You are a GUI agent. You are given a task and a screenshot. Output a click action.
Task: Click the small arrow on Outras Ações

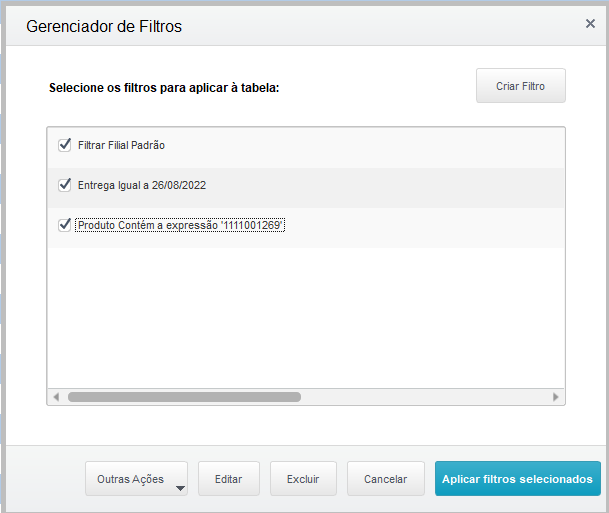(181, 488)
